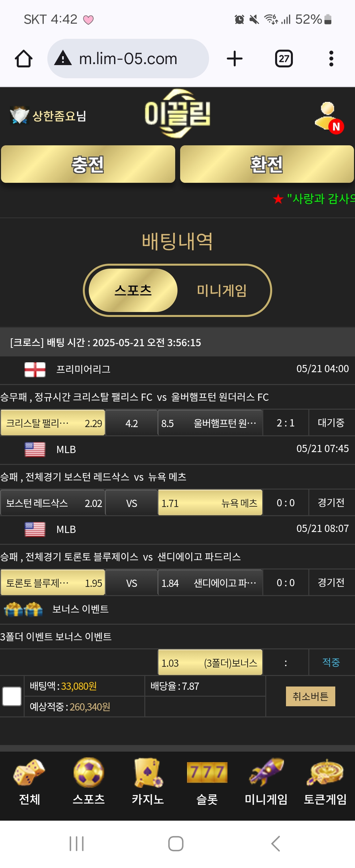Check the bet slip selection checkbox

click(12, 696)
